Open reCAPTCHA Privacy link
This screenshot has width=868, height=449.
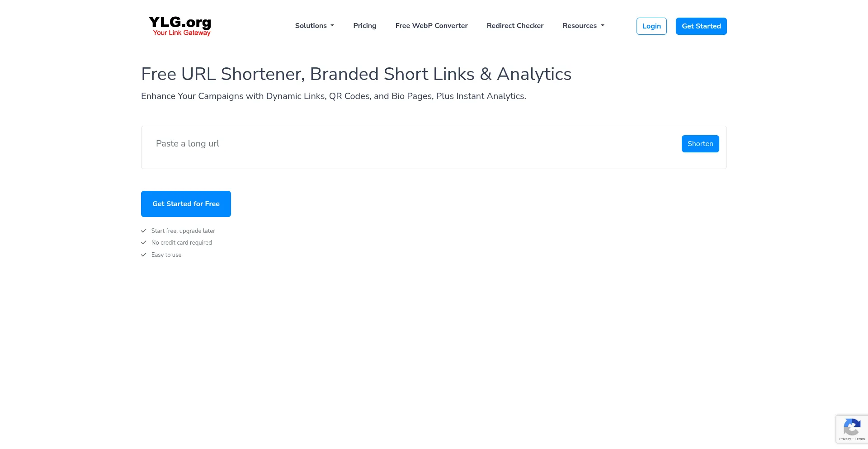(844, 439)
